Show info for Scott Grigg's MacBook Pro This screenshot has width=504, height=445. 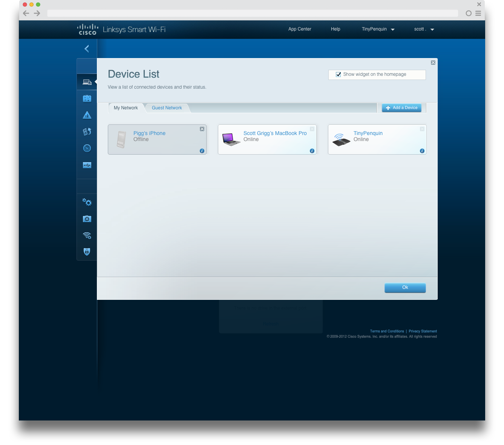click(x=312, y=151)
